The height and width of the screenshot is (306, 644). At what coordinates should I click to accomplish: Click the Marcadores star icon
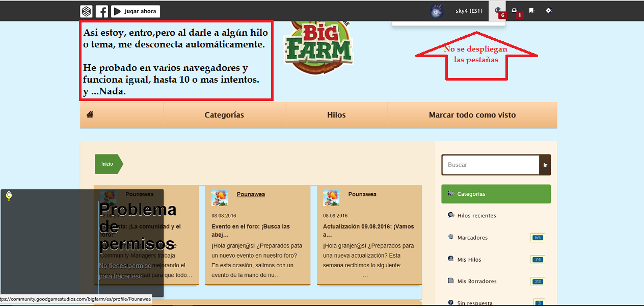[x=450, y=237]
